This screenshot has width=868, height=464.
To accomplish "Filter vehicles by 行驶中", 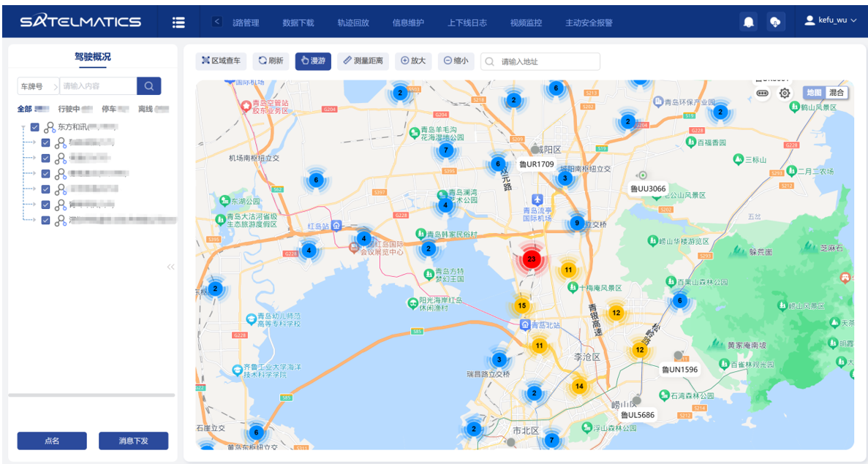I will tap(69, 109).
